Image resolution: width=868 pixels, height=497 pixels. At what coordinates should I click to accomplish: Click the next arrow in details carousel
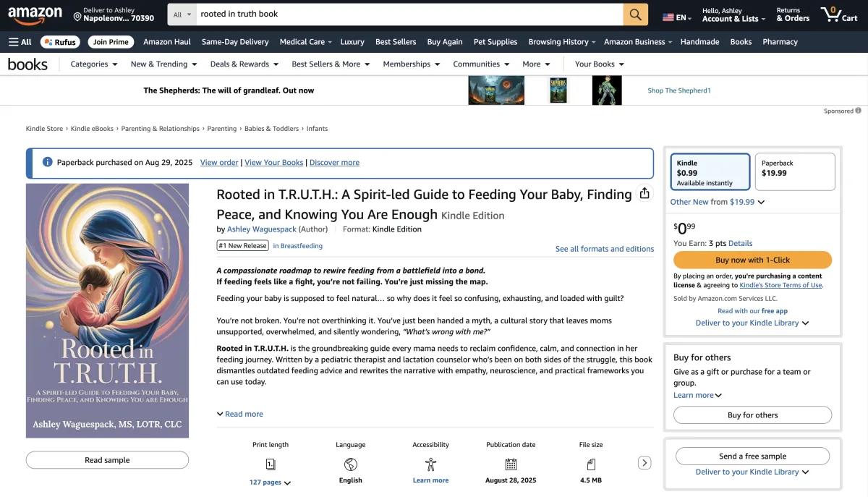(x=644, y=463)
